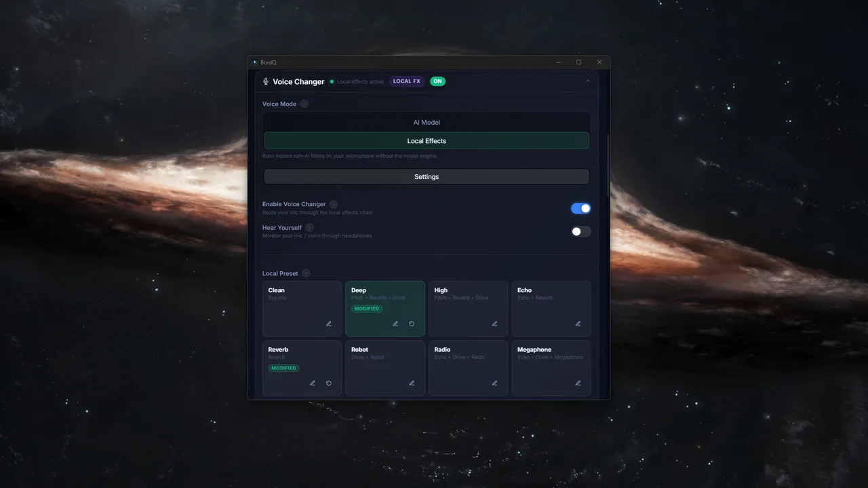
Task: Click the 'Pitch + Reverb + Drive' text under Deep
Action: coord(378,298)
